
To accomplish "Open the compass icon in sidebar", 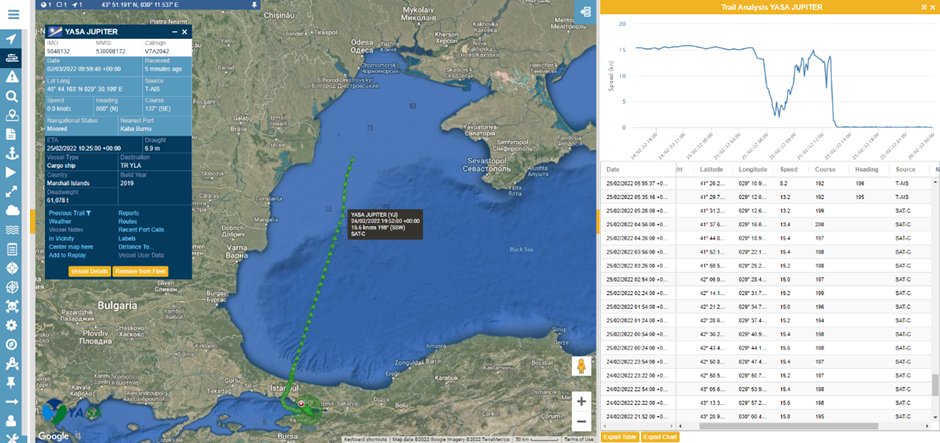I will tap(11, 344).
